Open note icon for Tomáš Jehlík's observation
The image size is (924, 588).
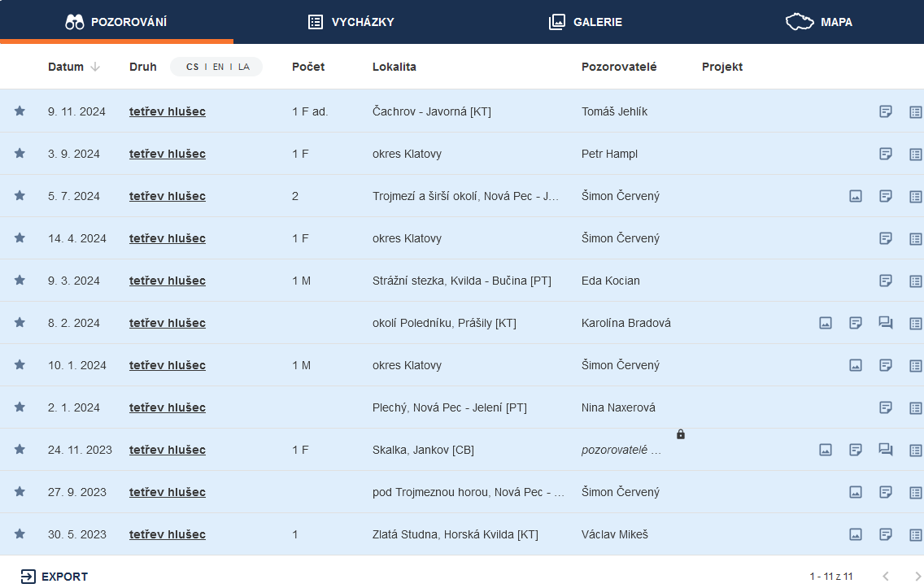(886, 111)
